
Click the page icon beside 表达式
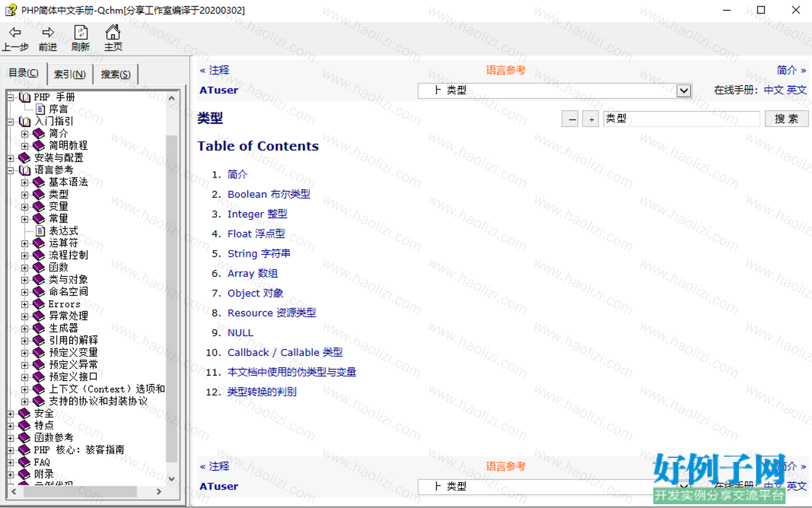tap(40, 231)
